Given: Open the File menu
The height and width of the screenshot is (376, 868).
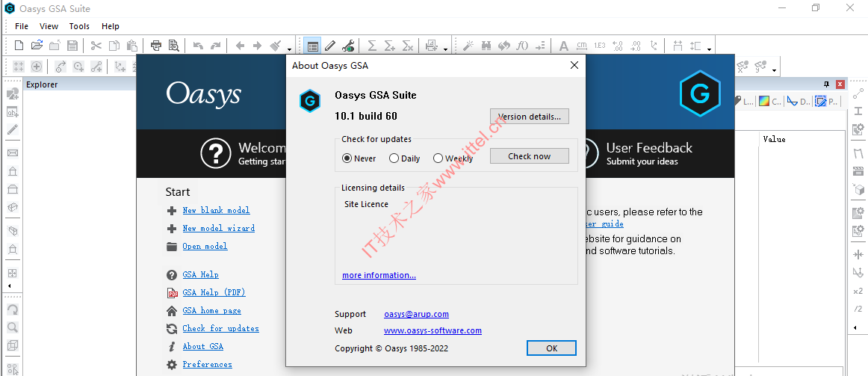Looking at the screenshot, I should [x=22, y=26].
